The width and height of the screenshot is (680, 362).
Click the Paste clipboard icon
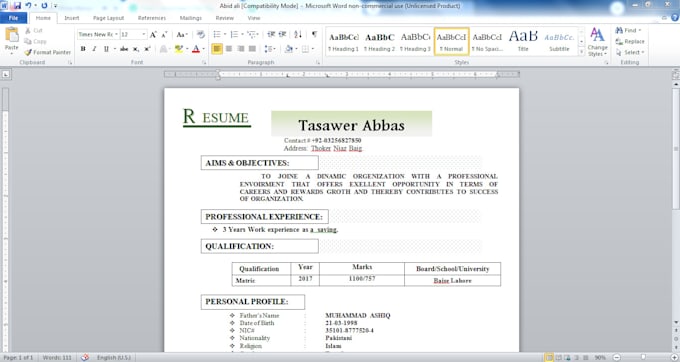(x=12, y=35)
